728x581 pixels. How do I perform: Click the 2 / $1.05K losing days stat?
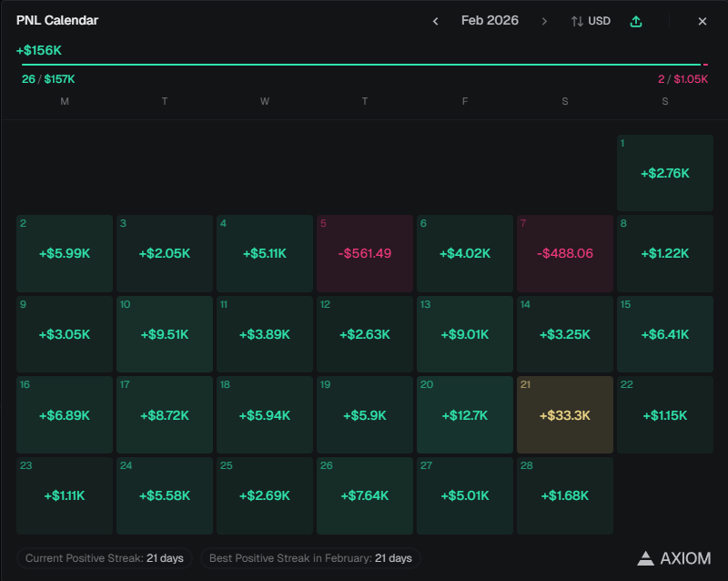(683, 79)
